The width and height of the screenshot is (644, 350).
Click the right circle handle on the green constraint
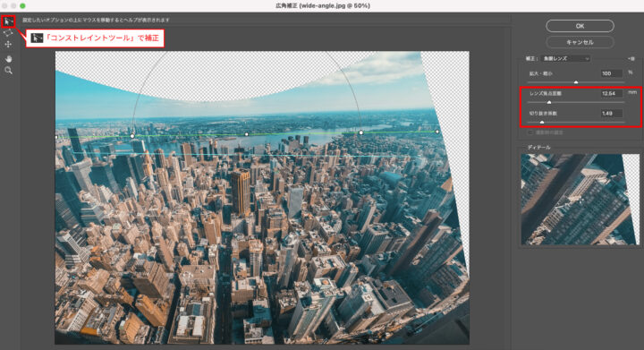coord(361,132)
